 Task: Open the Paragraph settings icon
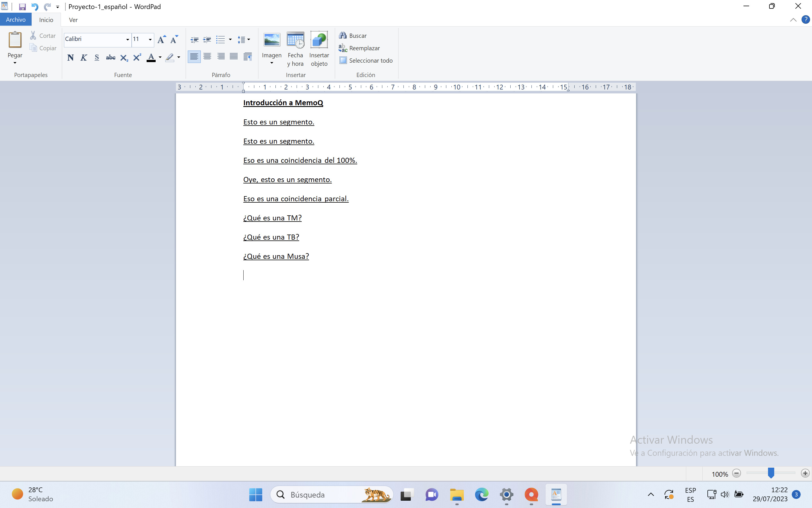pyautogui.click(x=248, y=57)
